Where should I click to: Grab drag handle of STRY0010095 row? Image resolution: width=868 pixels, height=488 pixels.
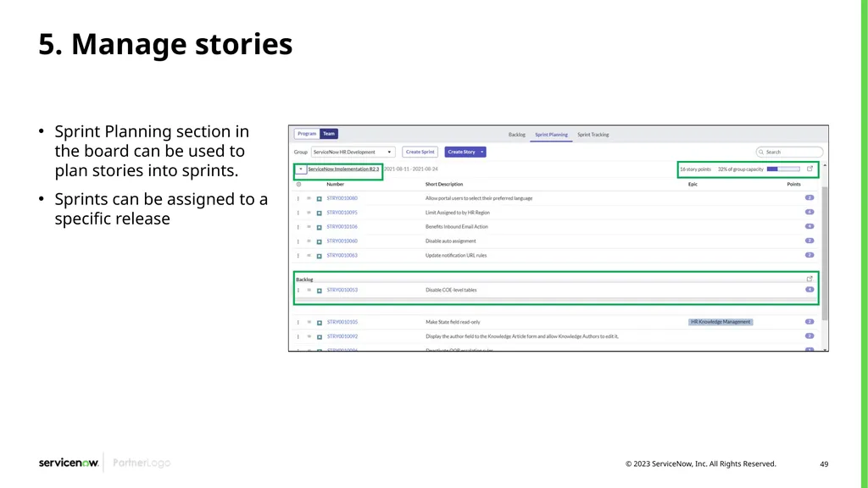coord(309,213)
